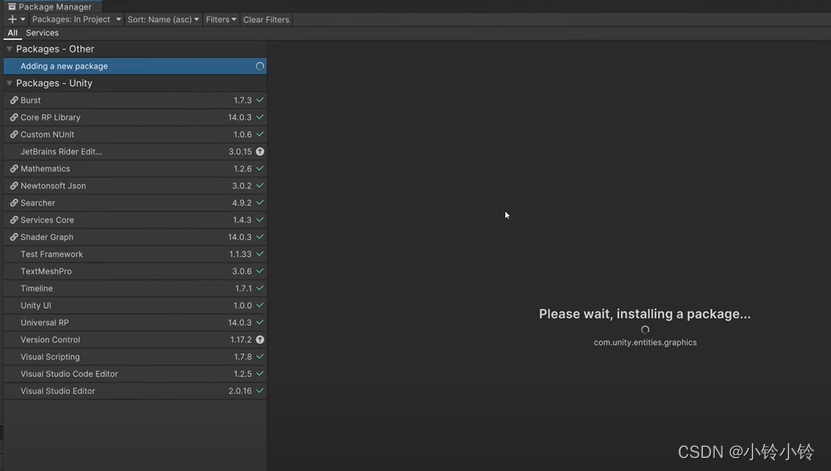Select the Test Framework package
The image size is (831, 471).
click(135, 254)
